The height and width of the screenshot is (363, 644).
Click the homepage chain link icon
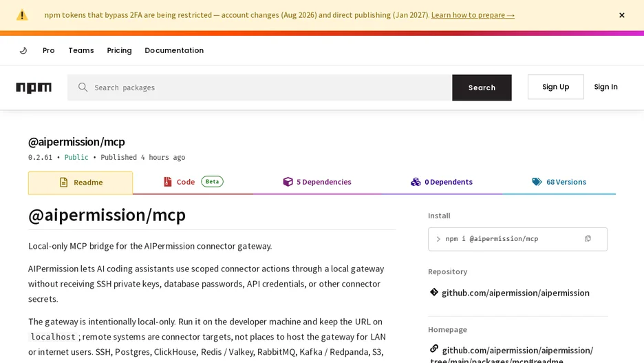tap(434, 349)
